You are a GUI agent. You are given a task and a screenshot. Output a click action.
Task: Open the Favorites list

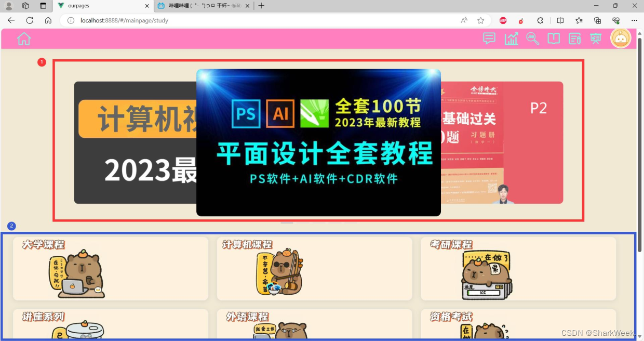[x=579, y=20]
